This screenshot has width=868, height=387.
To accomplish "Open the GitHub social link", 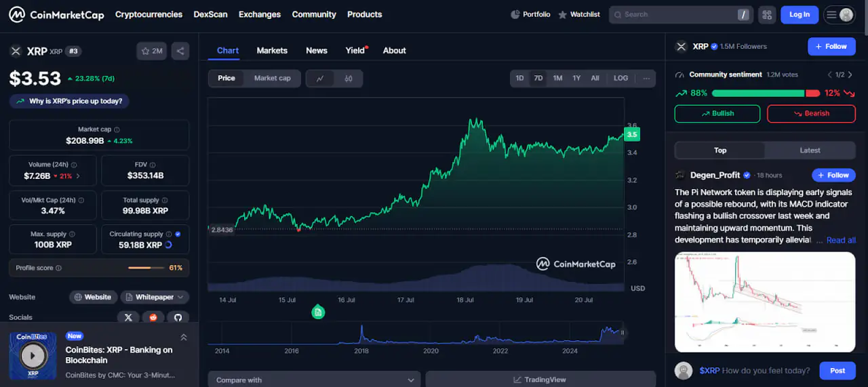I will (178, 317).
